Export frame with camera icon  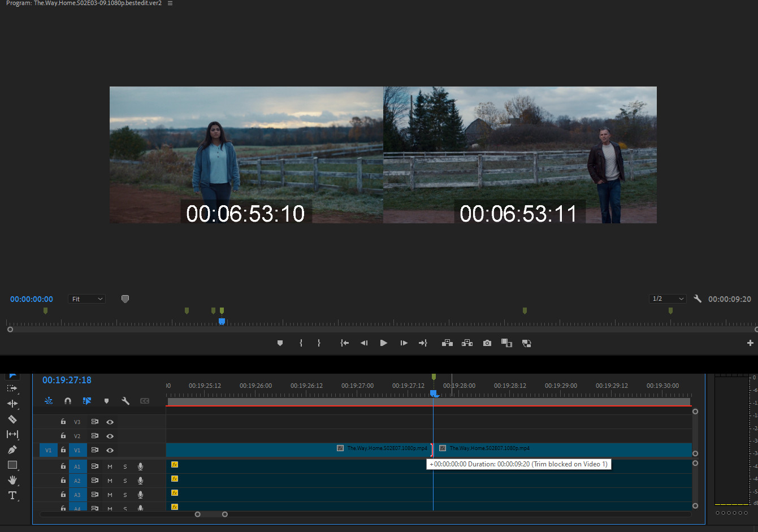tap(487, 343)
